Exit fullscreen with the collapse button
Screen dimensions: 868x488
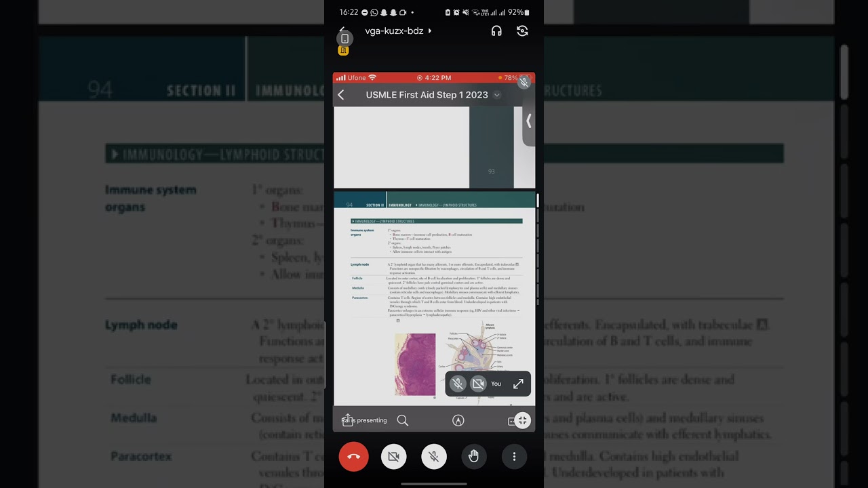(522, 421)
